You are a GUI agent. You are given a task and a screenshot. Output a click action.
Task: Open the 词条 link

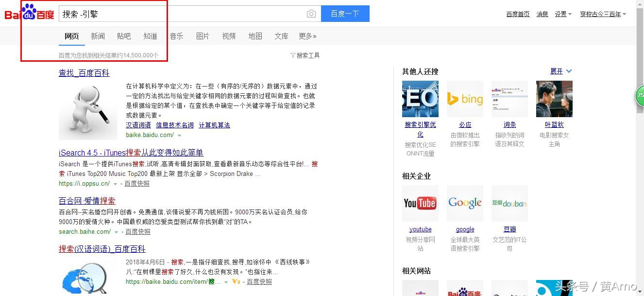click(510, 125)
